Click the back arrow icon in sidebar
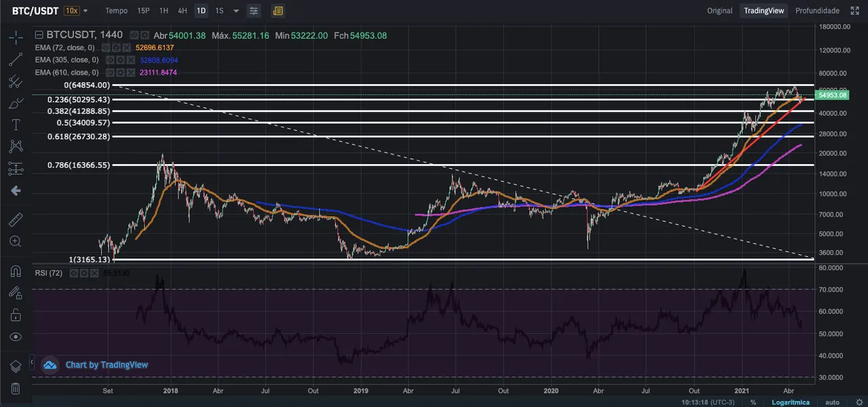 pos(16,191)
